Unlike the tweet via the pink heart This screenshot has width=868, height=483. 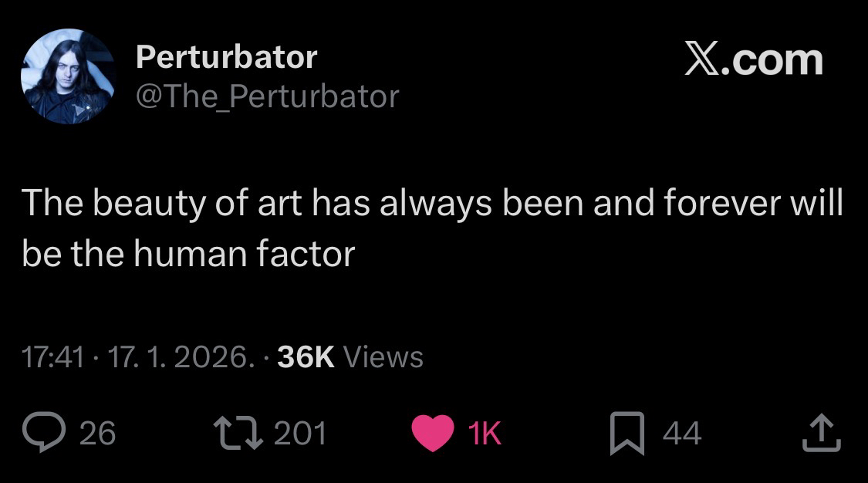(x=433, y=434)
